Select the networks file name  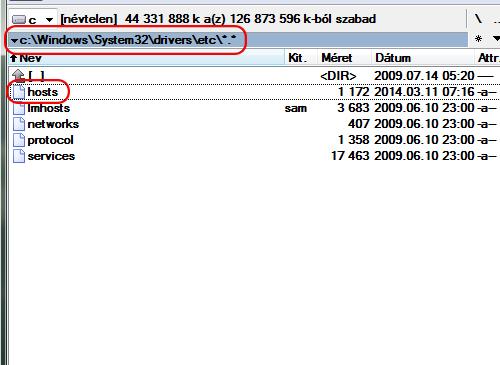(53, 124)
